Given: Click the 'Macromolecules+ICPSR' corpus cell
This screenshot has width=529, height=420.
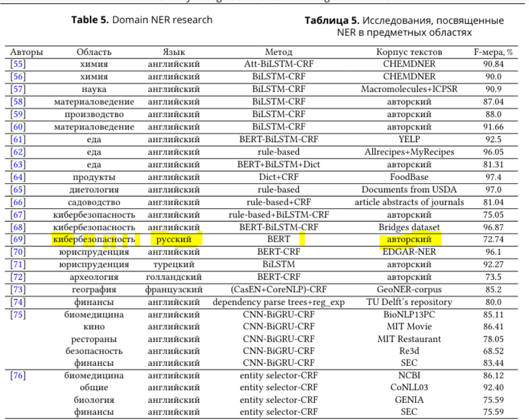Looking at the screenshot, I should click(x=409, y=89).
